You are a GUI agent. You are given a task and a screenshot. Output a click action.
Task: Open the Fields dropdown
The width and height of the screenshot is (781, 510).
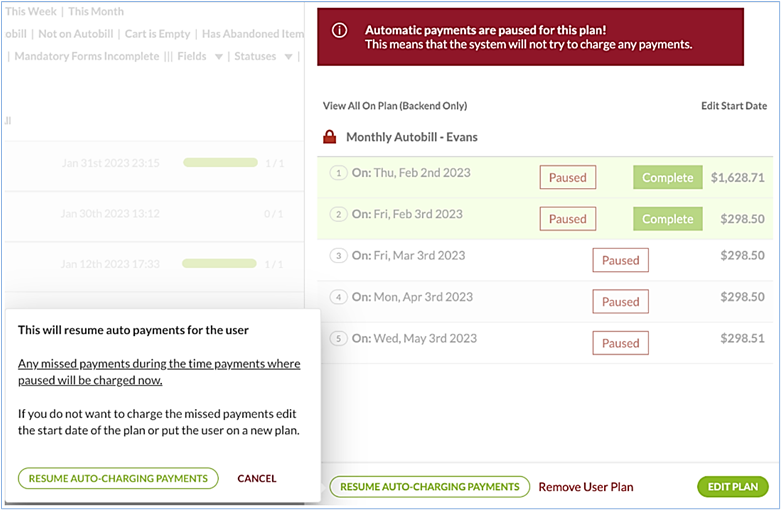(x=200, y=56)
